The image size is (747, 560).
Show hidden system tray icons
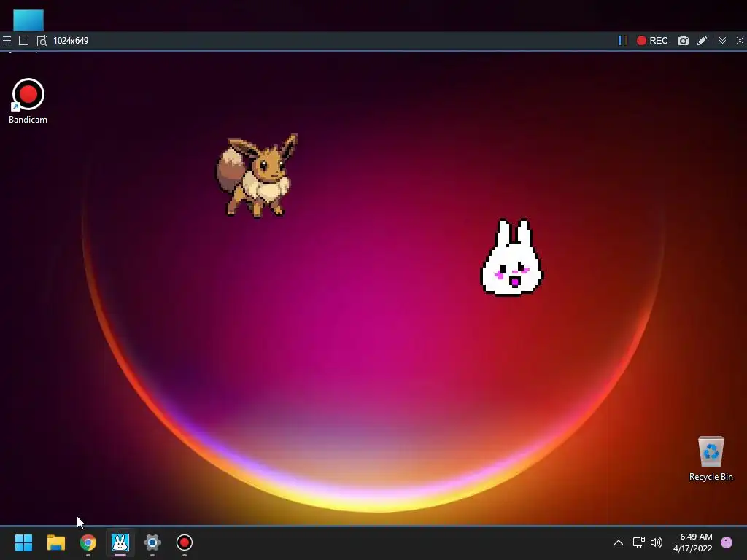pyautogui.click(x=619, y=542)
